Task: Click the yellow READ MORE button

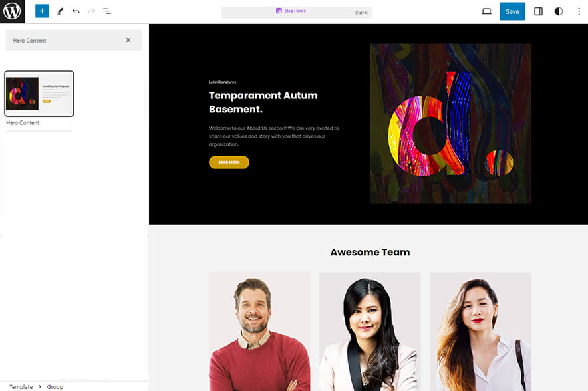Action: [229, 162]
